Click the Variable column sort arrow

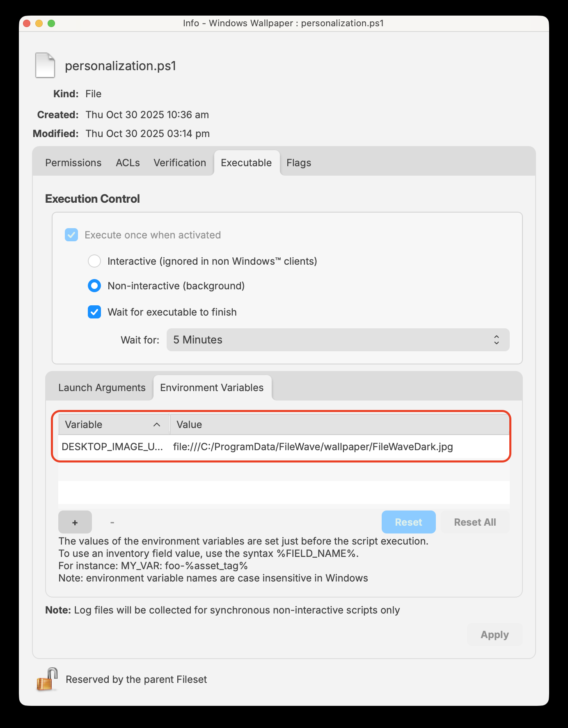(157, 425)
